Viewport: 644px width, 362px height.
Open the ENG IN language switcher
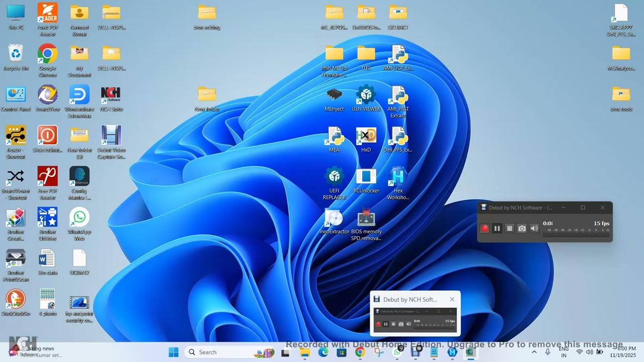[x=563, y=352]
